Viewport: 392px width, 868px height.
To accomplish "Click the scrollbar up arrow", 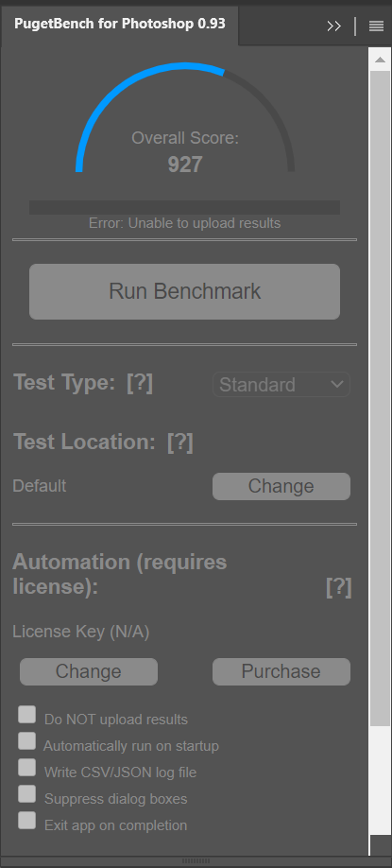I will 380,60.
